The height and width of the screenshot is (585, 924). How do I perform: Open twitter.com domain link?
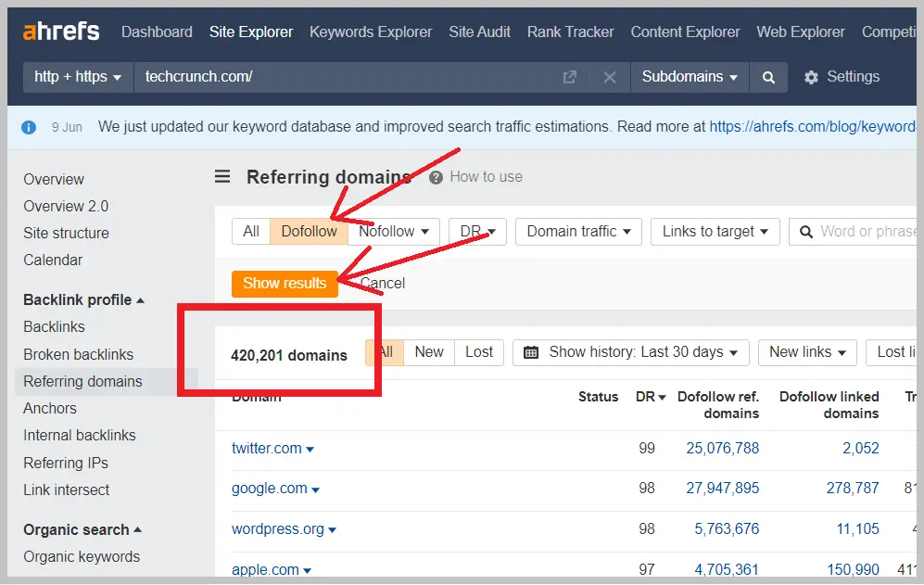(x=266, y=448)
